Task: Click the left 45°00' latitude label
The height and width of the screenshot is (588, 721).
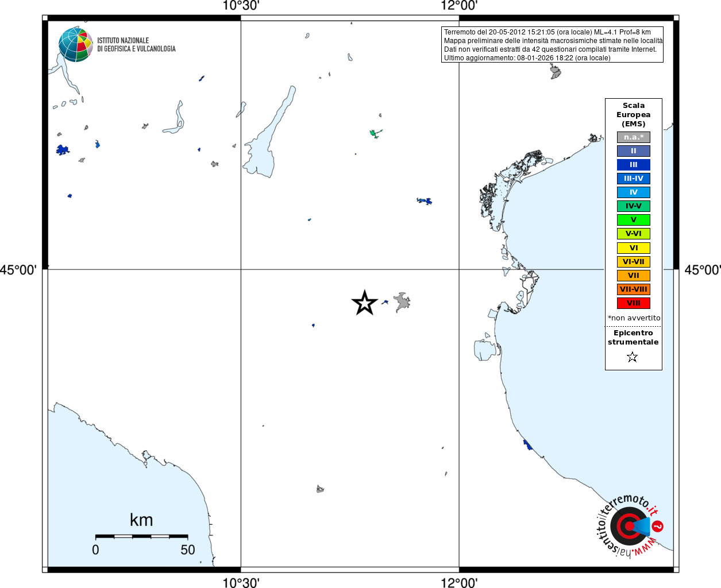Action: click(18, 270)
